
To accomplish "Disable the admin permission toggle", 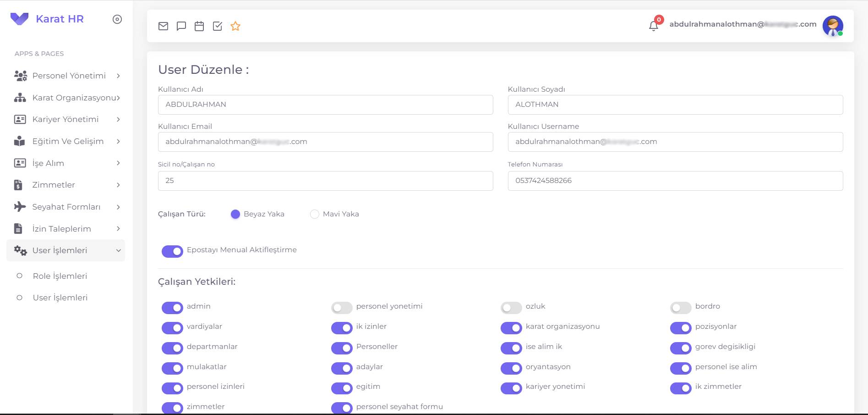I will pyautogui.click(x=172, y=308).
